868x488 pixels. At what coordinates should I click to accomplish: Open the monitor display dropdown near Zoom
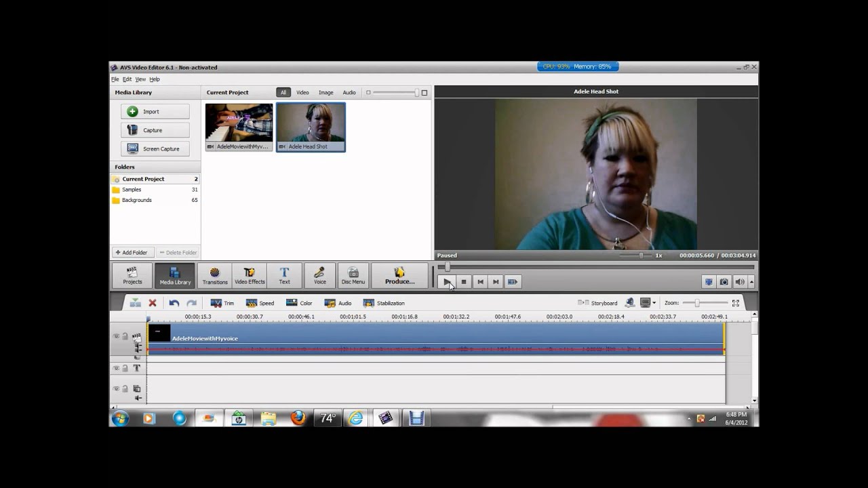pyautogui.click(x=654, y=303)
